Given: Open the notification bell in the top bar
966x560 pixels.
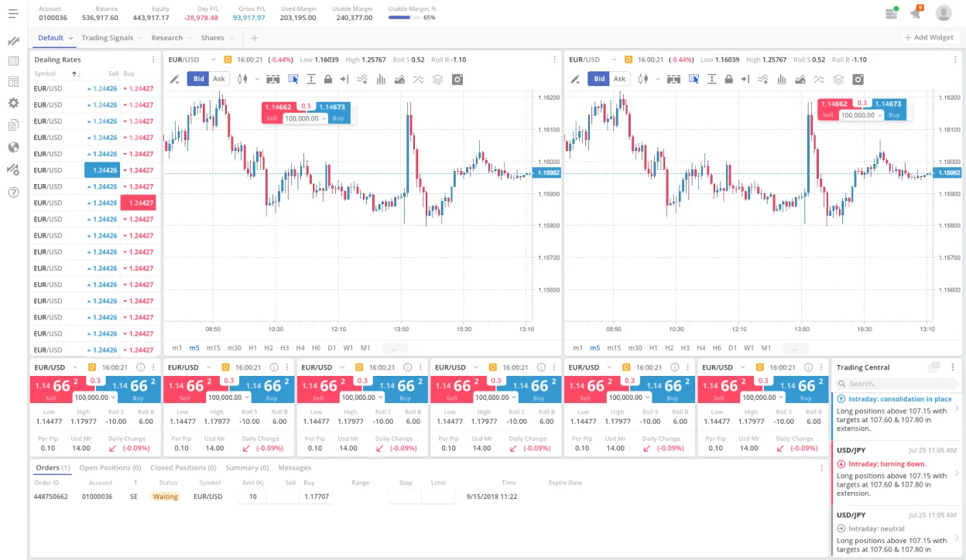Looking at the screenshot, I should coord(916,12).
